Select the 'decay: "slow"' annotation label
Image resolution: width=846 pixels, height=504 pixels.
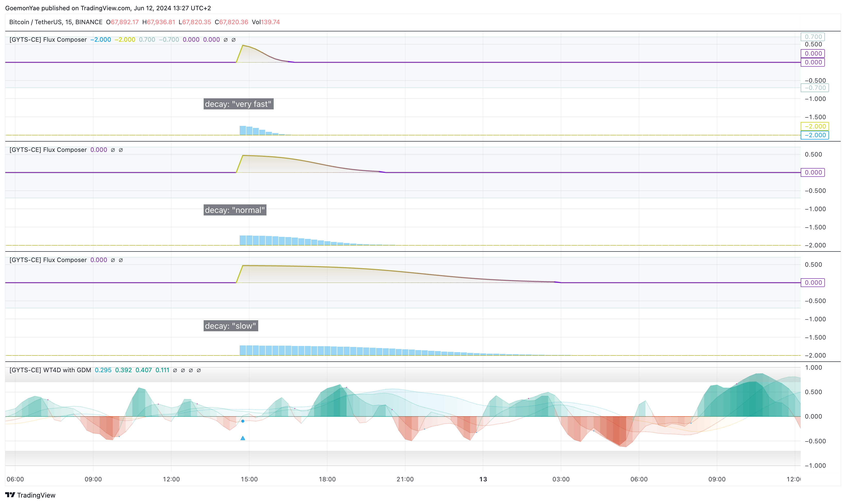click(x=231, y=326)
